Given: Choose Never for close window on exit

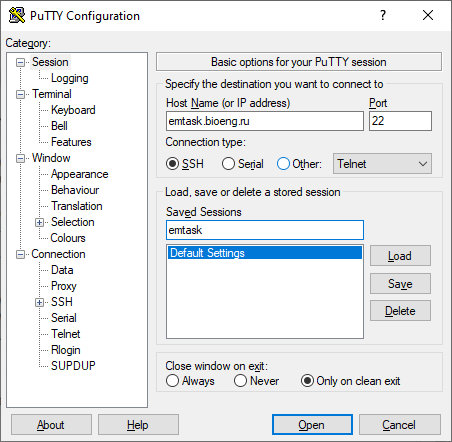Looking at the screenshot, I should (240, 381).
